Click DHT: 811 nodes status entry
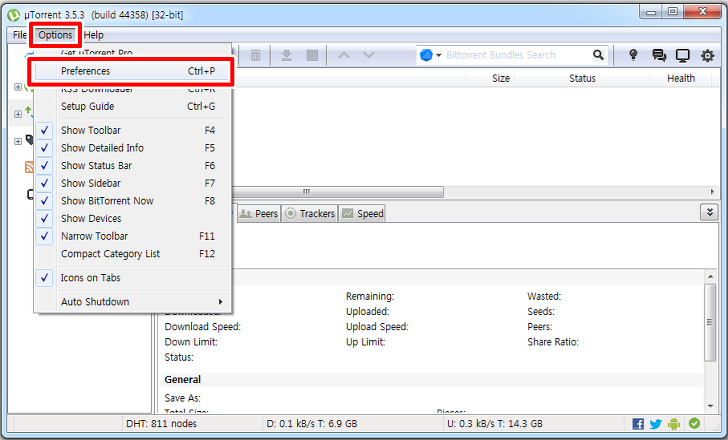728x440 pixels. [x=161, y=424]
